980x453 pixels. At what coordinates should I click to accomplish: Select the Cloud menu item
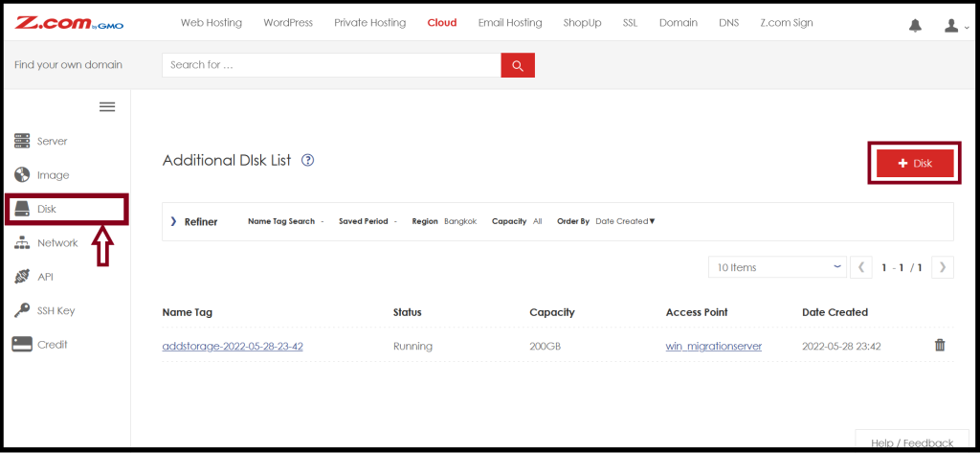[x=442, y=23]
